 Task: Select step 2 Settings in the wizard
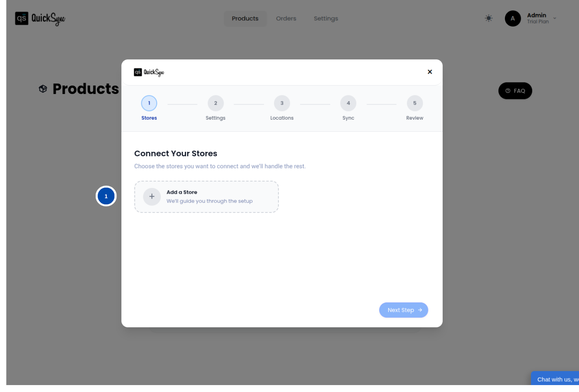[215, 103]
